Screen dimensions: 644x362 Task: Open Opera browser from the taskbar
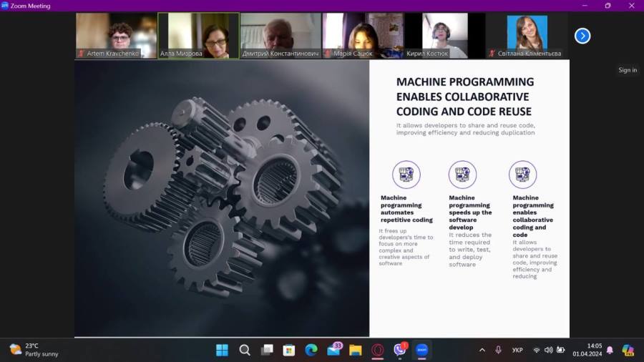coord(377,350)
